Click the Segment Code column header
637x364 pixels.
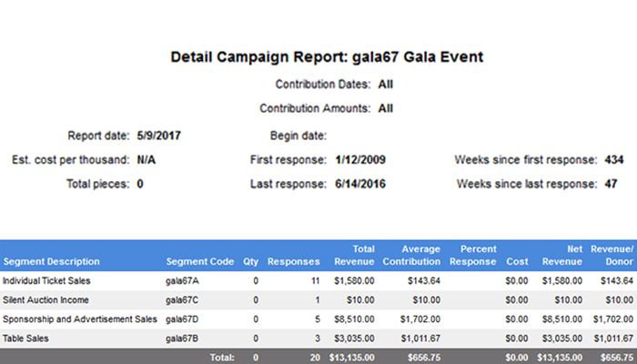coord(199,261)
